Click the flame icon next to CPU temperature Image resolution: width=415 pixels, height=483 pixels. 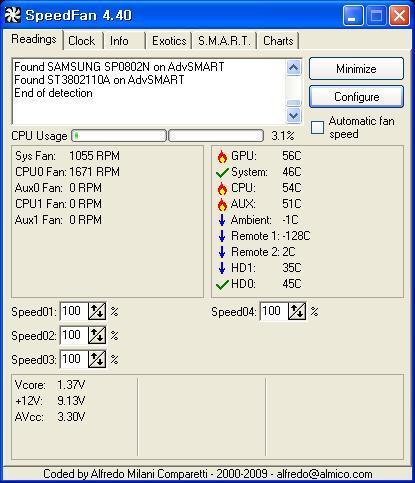point(222,188)
